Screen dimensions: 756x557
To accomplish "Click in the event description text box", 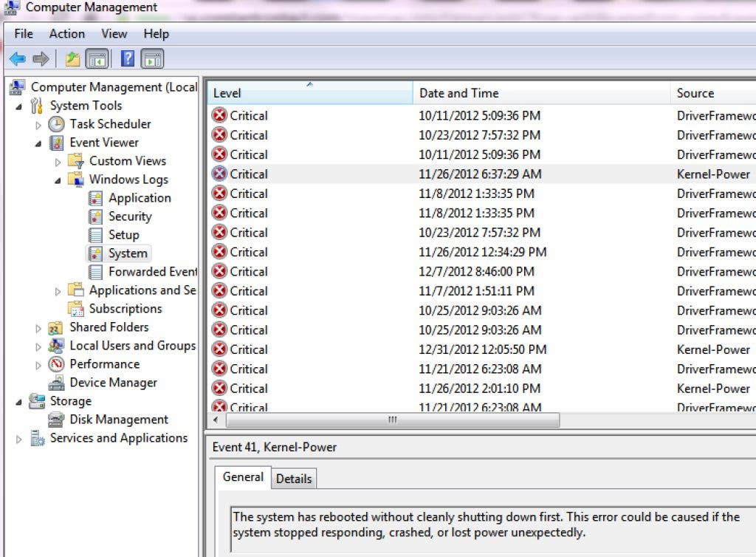I will pyautogui.click(x=492, y=529).
